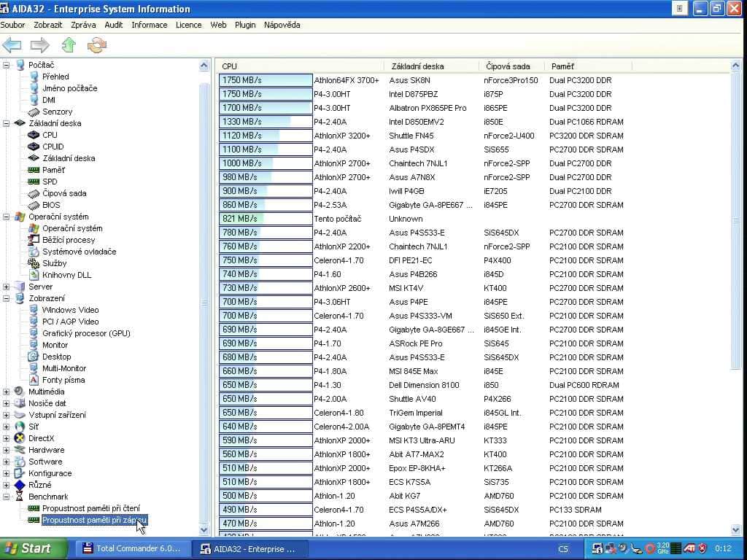This screenshot has width=747, height=560.
Task: Click the SPD memory module icon
Action: coord(34,182)
